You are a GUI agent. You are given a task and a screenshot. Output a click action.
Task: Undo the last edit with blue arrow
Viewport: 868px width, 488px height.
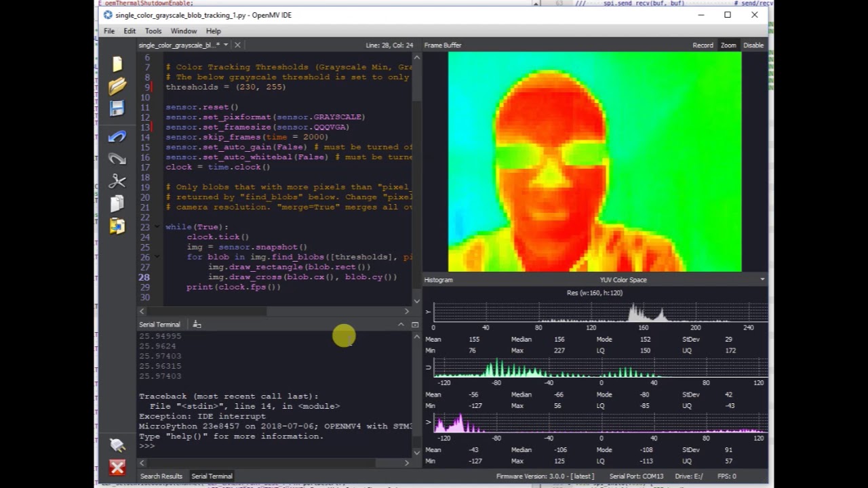117,136
